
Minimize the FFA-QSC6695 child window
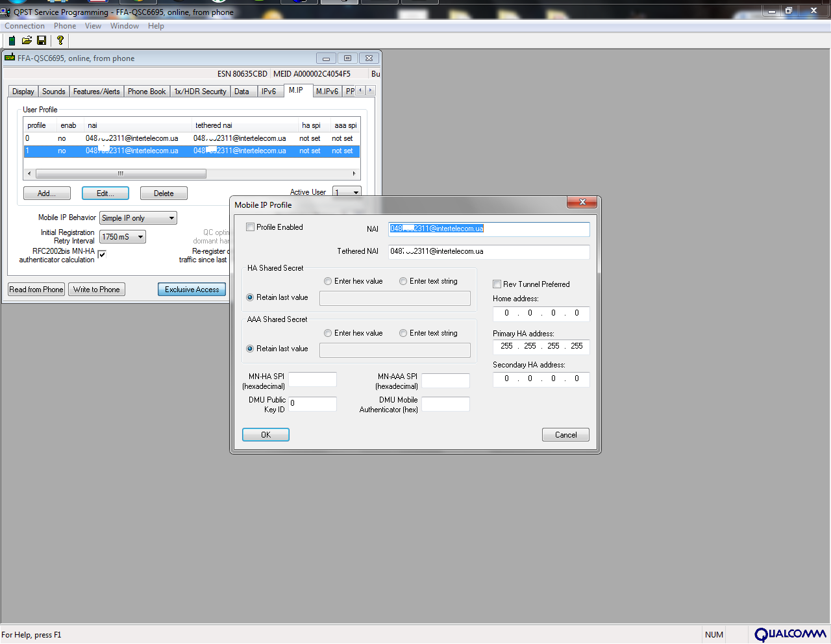[326, 58]
